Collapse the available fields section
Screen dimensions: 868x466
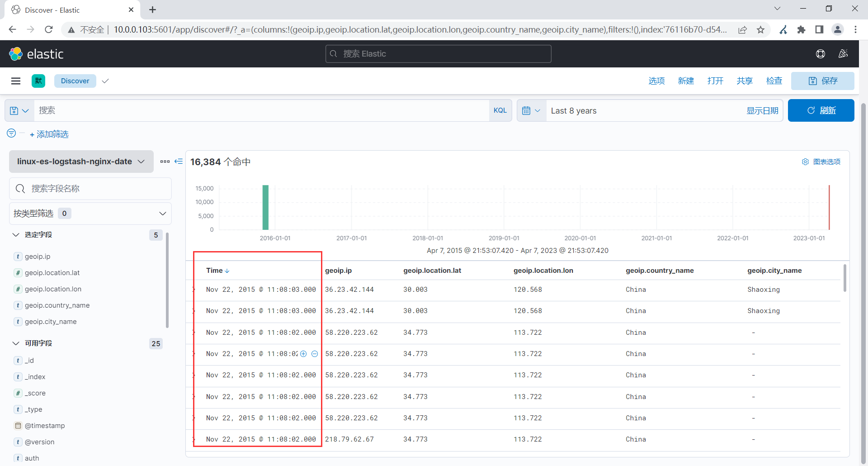[16, 343]
